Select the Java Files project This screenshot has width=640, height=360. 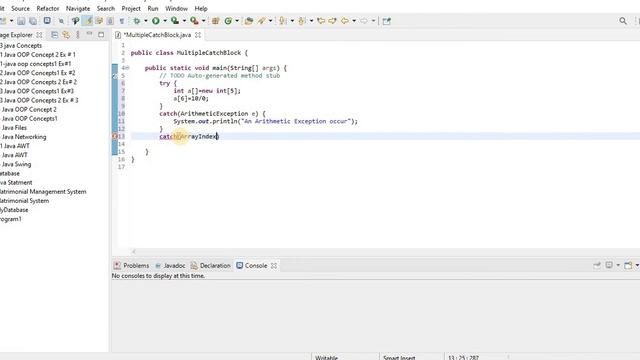[x=14, y=128]
